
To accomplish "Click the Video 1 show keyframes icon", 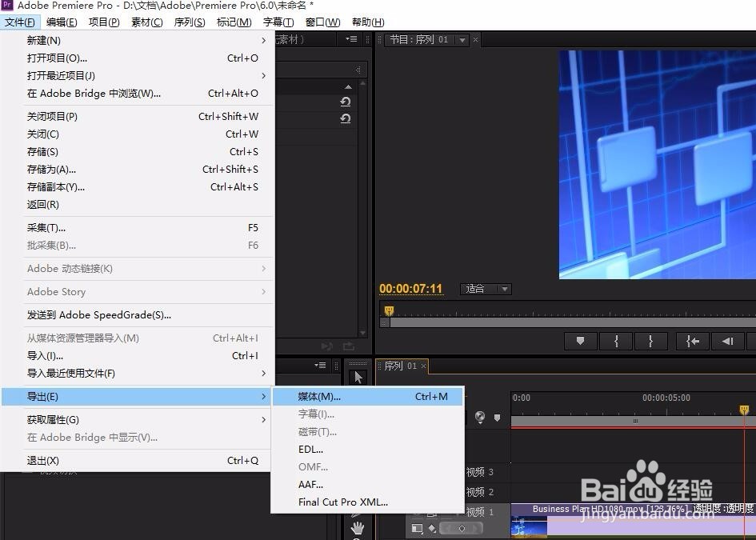I will (432, 529).
